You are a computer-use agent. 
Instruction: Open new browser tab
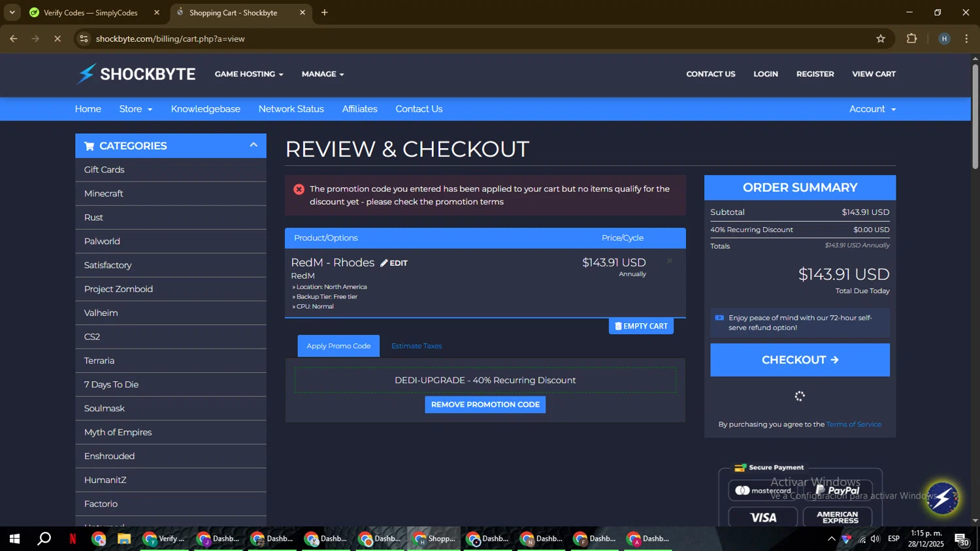click(325, 12)
